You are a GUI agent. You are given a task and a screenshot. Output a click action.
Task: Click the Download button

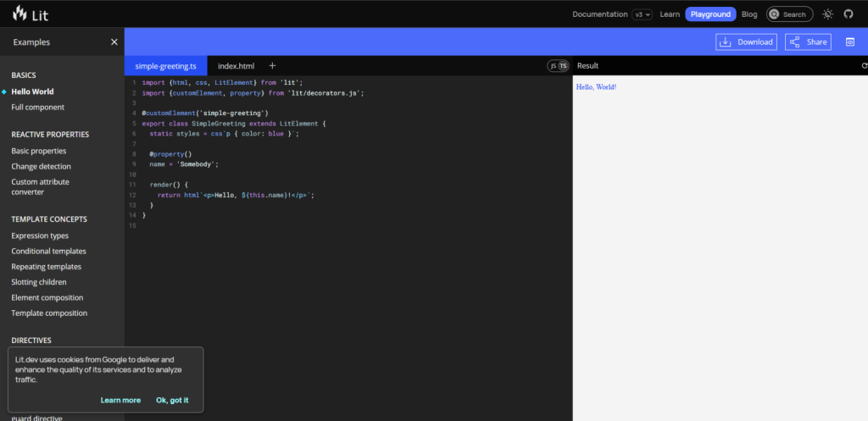746,42
